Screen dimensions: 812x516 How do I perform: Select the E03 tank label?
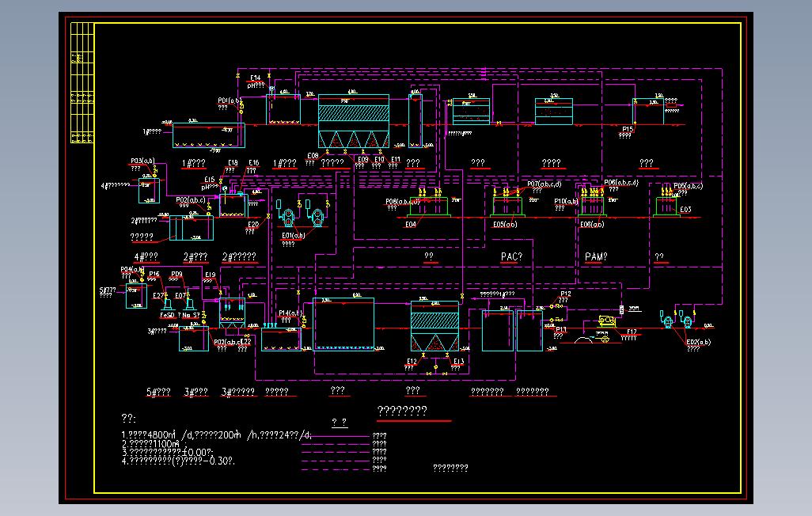[685, 209]
